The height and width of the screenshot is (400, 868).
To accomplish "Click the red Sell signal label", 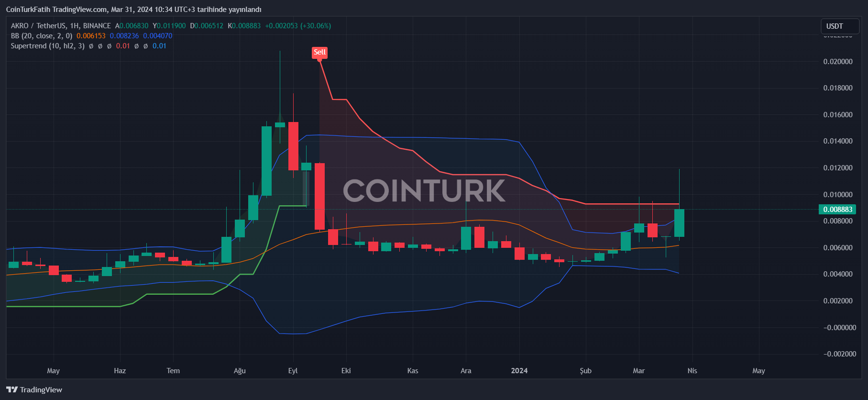I will click(x=319, y=53).
